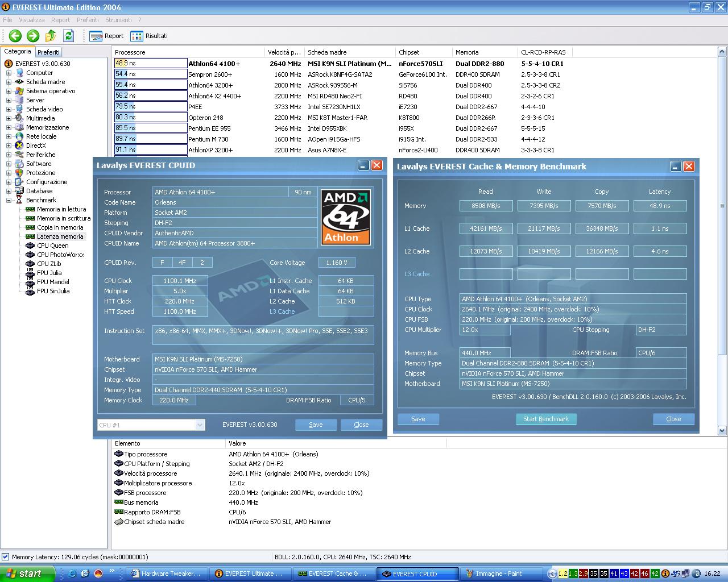
Task: Select the Server tree item
Action: click(35, 100)
